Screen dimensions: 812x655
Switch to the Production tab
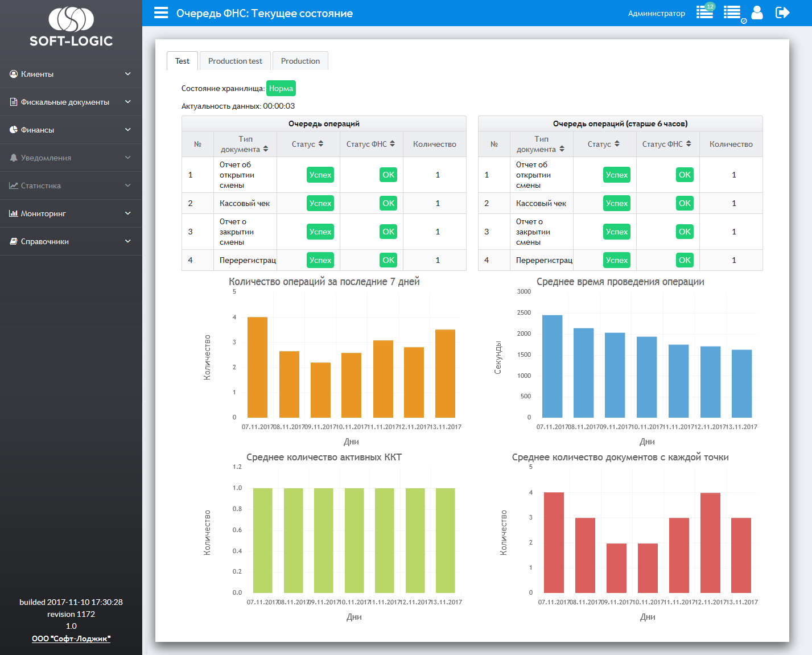tap(300, 61)
